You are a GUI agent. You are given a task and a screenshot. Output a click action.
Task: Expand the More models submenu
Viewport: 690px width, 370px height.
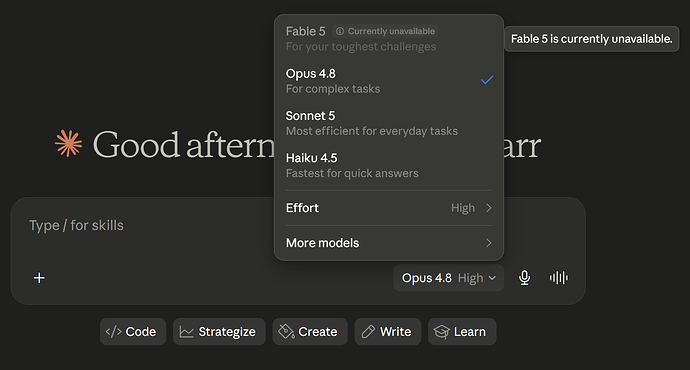click(x=389, y=243)
